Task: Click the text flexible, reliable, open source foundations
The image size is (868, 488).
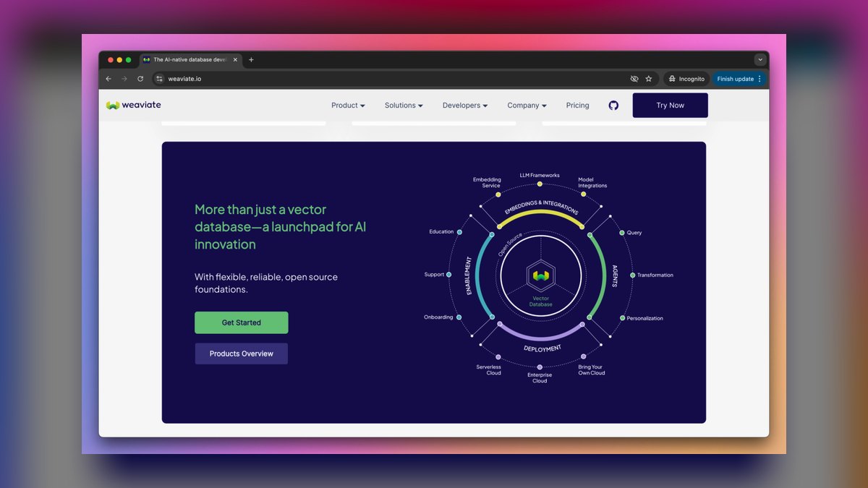Action: [266, 283]
